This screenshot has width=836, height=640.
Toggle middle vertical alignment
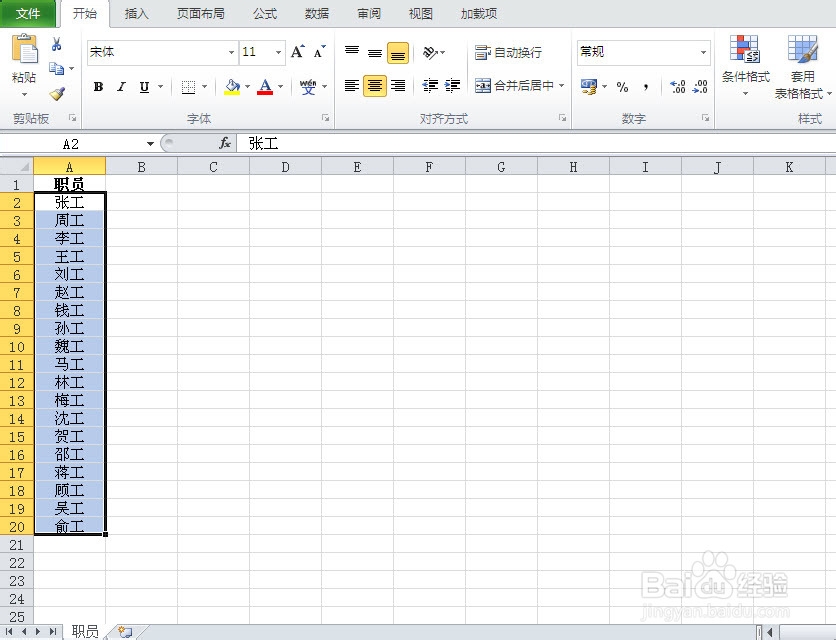pyautogui.click(x=375, y=52)
